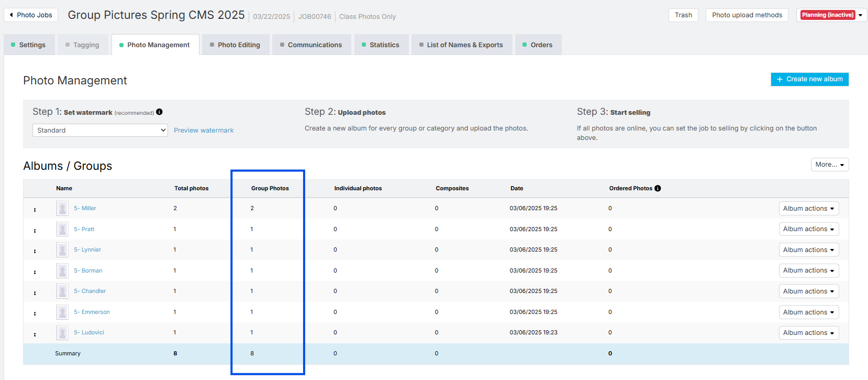Open Album actions for 5- Borman
The image size is (868, 380).
click(x=809, y=270)
